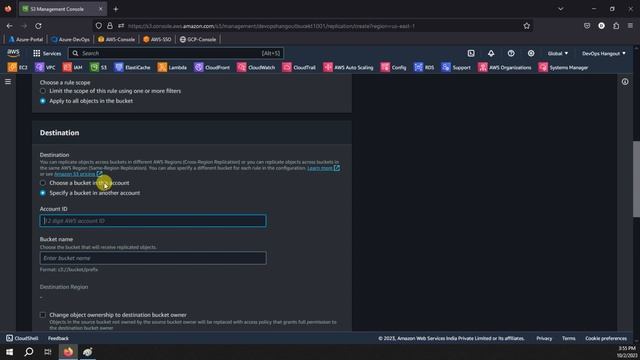The image size is (640, 360).
Task: Open the Support service shortcut
Action: coord(456,67)
